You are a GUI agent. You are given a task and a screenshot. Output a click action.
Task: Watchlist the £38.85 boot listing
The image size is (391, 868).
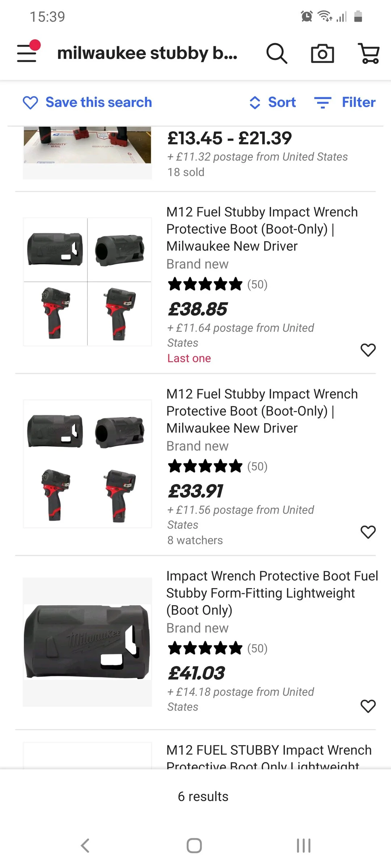368,350
